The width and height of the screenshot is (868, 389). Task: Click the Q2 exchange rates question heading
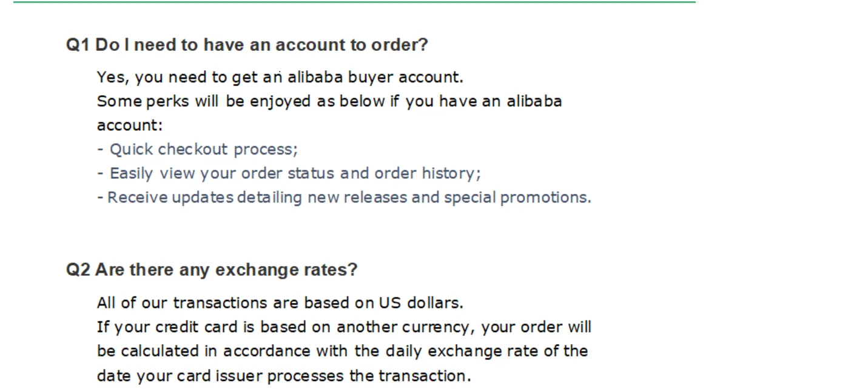pyautogui.click(x=212, y=270)
